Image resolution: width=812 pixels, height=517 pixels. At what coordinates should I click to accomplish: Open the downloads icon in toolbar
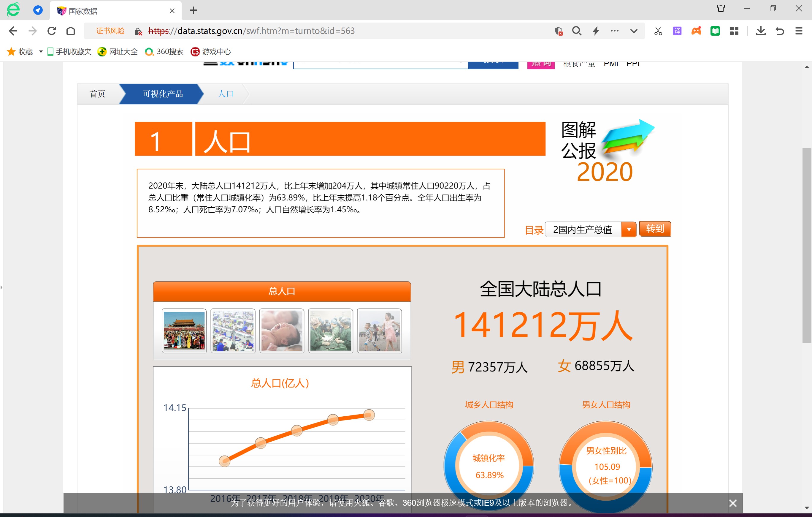(x=760, y=31)
